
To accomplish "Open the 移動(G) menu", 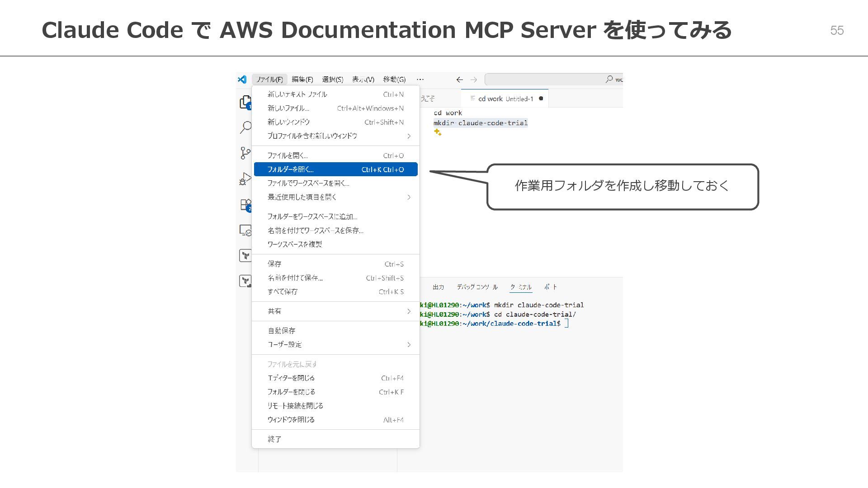I will pyautogui.click(x=394, y=80).
